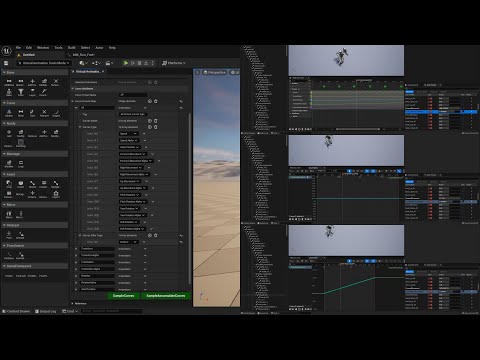Select the blue highlighted row in top curve list
Image resolution: width=480 pixels, height=360 pixels.
441,112
